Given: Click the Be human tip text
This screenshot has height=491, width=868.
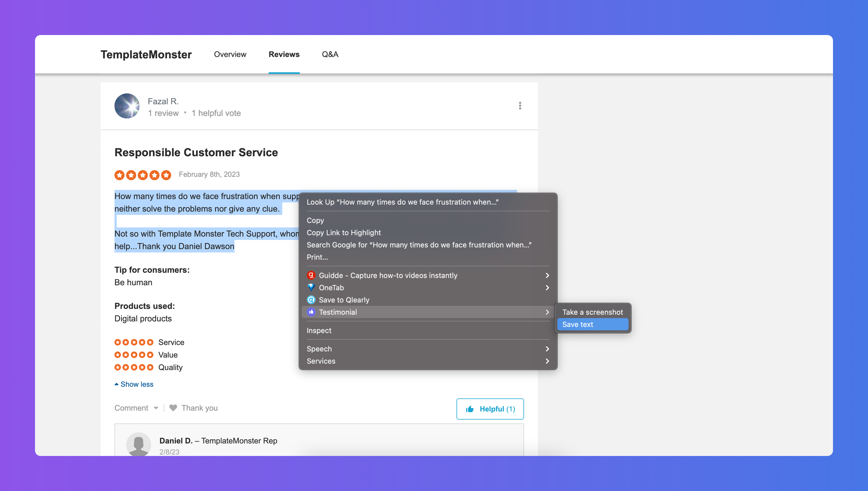Looking at the screenshot, I should (x=133, y=282).
